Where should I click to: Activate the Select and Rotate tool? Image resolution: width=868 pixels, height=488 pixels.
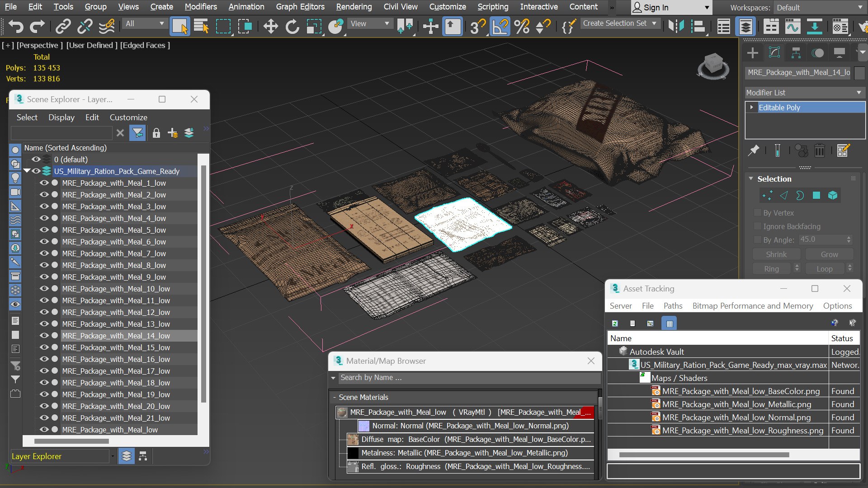pyautogui.click(x=292, y=27)
